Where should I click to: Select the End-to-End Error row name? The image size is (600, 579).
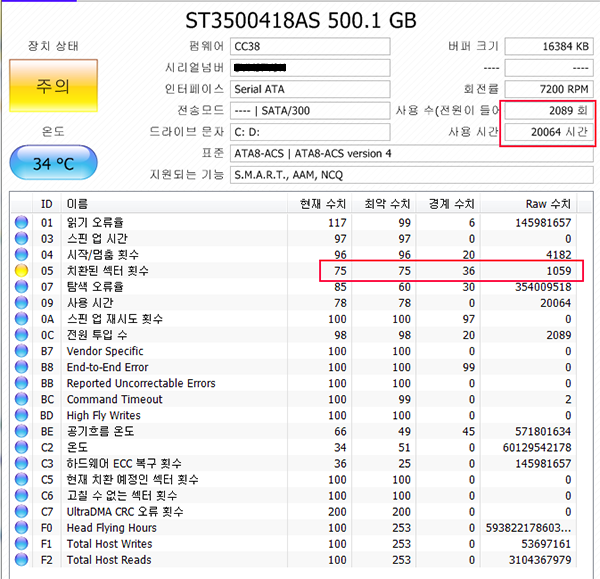[x=107, y=367]
